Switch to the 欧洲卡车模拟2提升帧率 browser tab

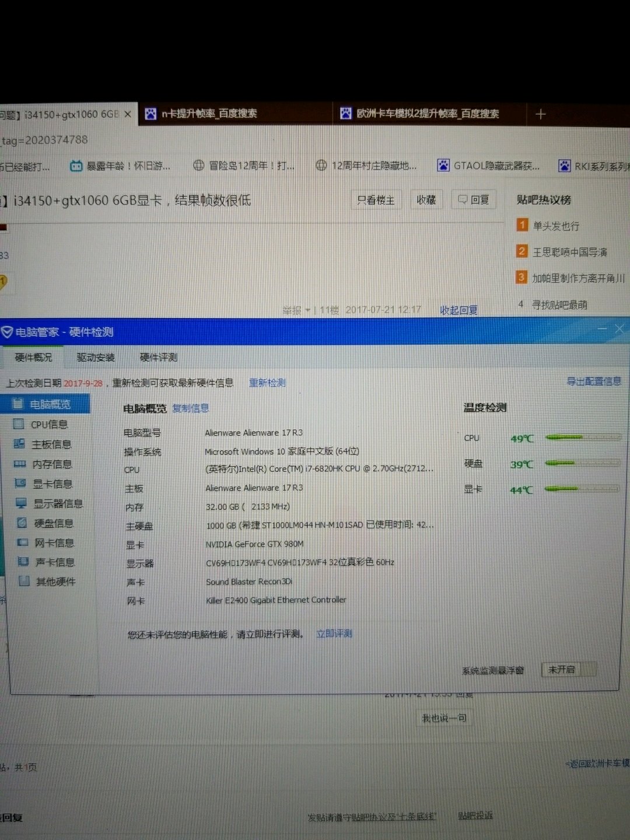click(430, 113)
